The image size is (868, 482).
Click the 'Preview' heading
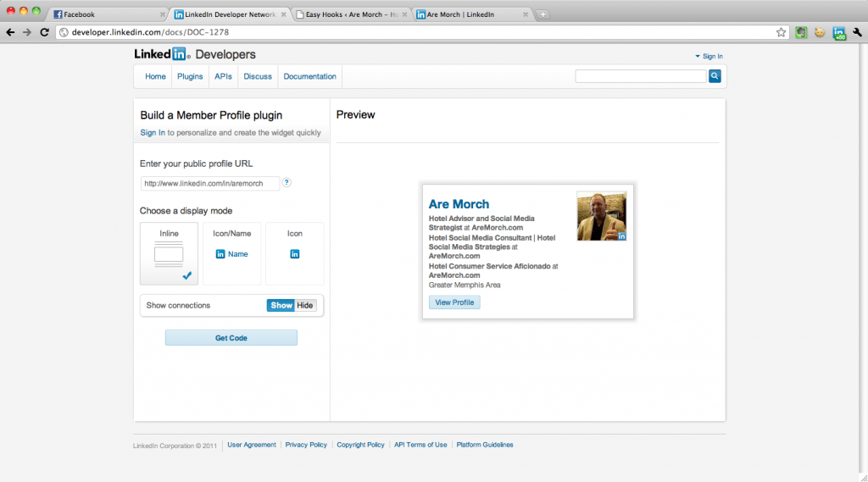pyautogui.click(x=355, y=114)
